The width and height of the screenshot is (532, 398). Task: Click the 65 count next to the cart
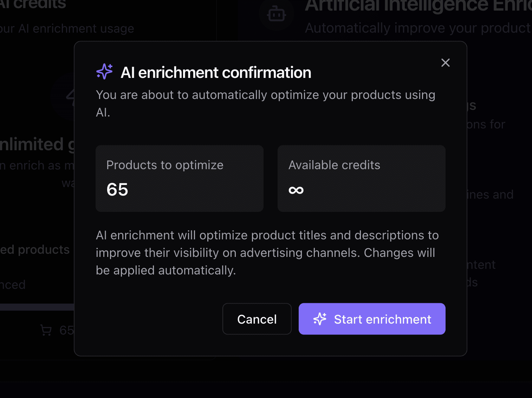[66, 330]
